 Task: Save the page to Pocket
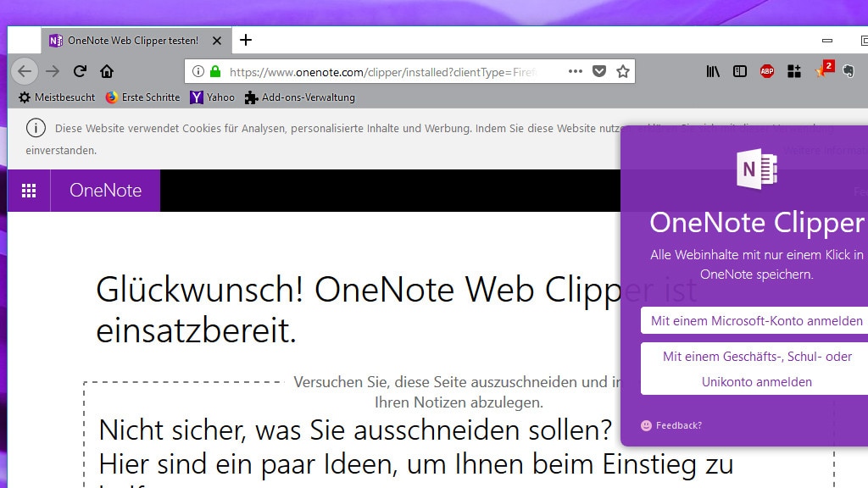pyautogui.click(x=599, y=72)
